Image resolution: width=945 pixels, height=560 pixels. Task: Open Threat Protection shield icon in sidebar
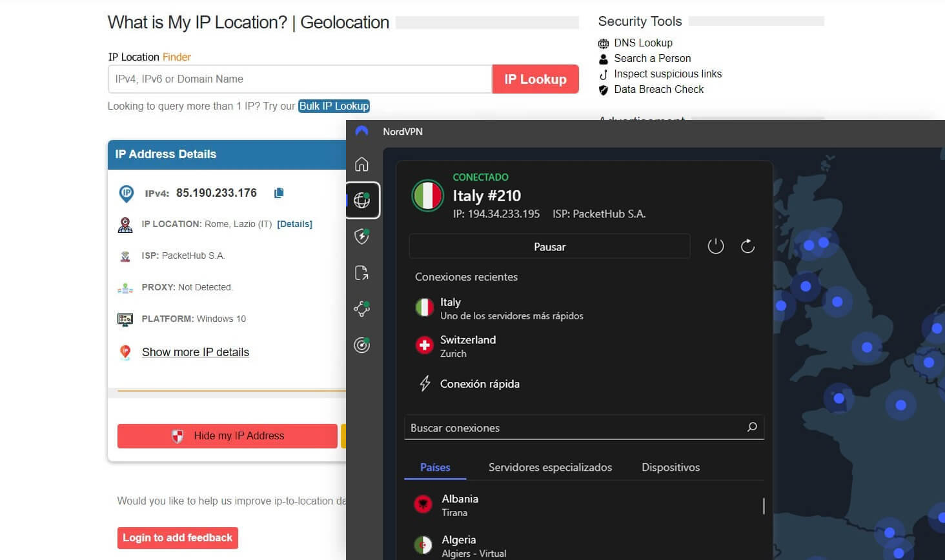tap(361, 236)
